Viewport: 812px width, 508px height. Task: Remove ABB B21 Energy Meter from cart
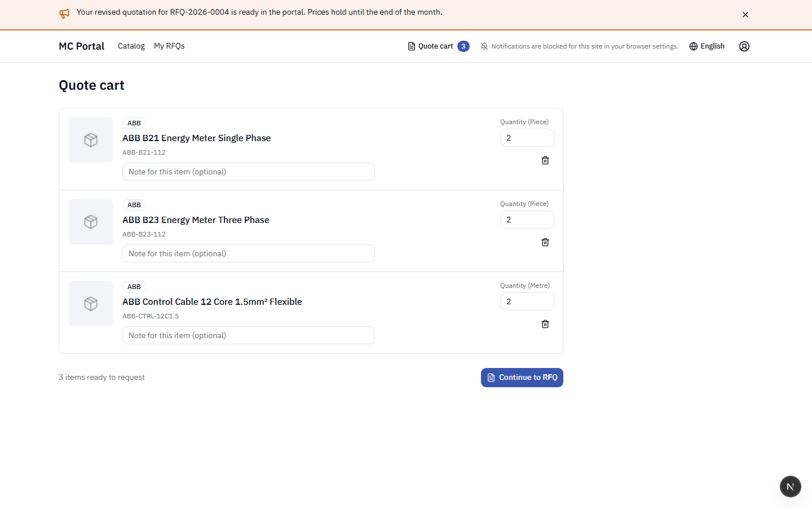coord(545,160)
